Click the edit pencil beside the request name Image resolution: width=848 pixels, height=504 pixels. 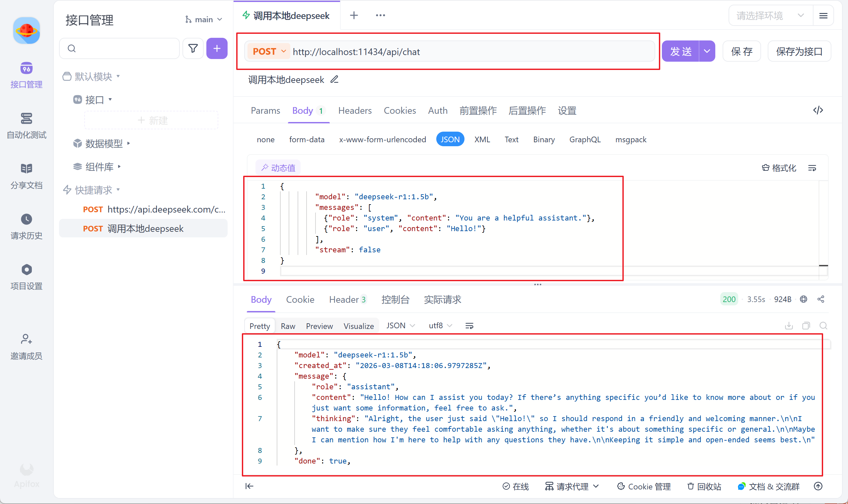pyautogui.click(x=334, y=80)
